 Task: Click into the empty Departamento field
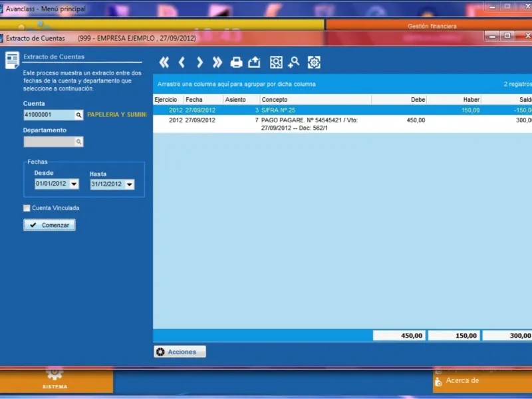(x=49, y=142)
